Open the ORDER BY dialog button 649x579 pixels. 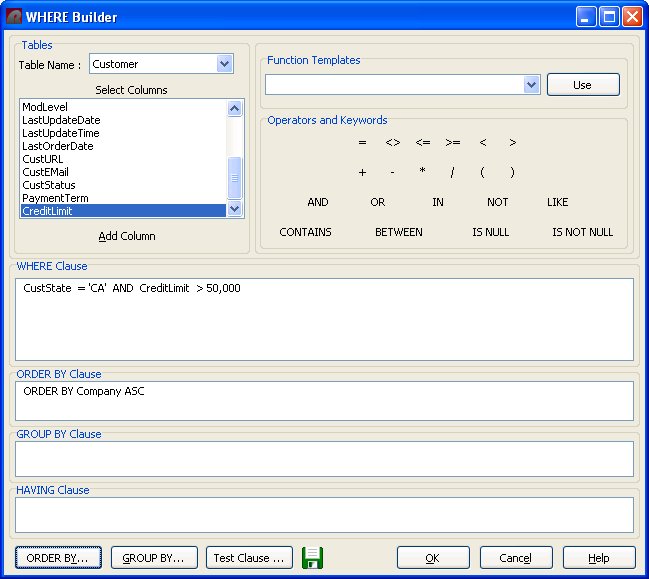coord(57,558)
